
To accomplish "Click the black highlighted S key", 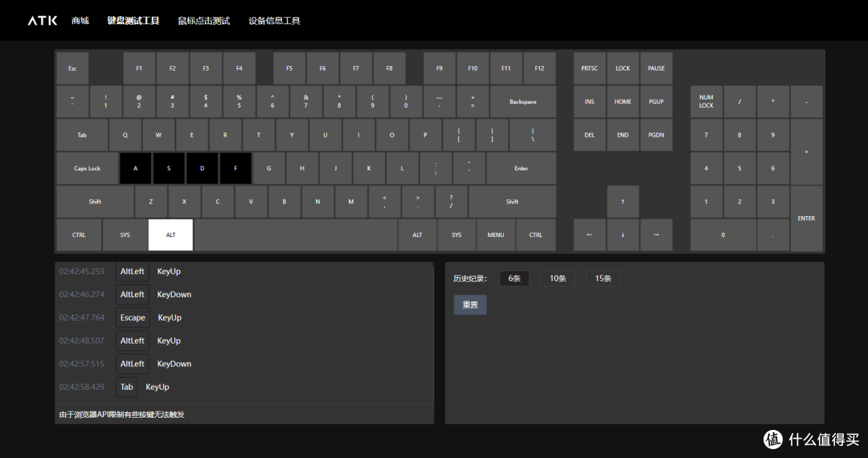I will 169,168.
